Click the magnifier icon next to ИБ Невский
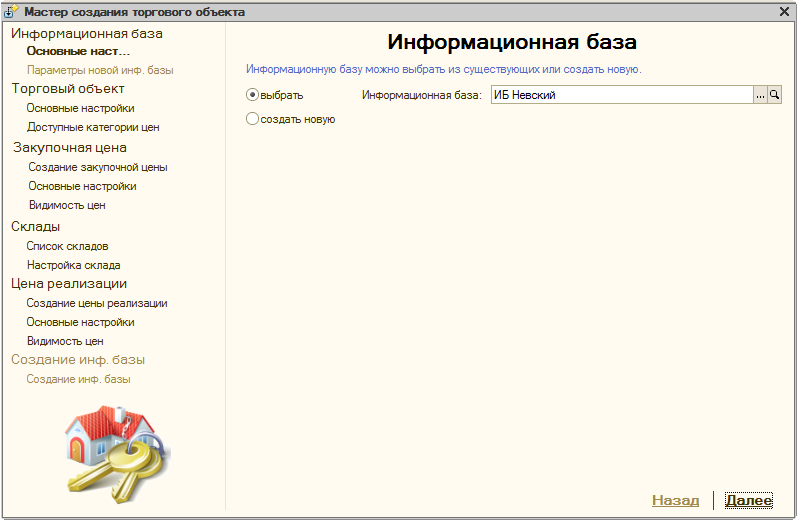The image size is (797, 520). pyautogui.click(x=774, y=95)
